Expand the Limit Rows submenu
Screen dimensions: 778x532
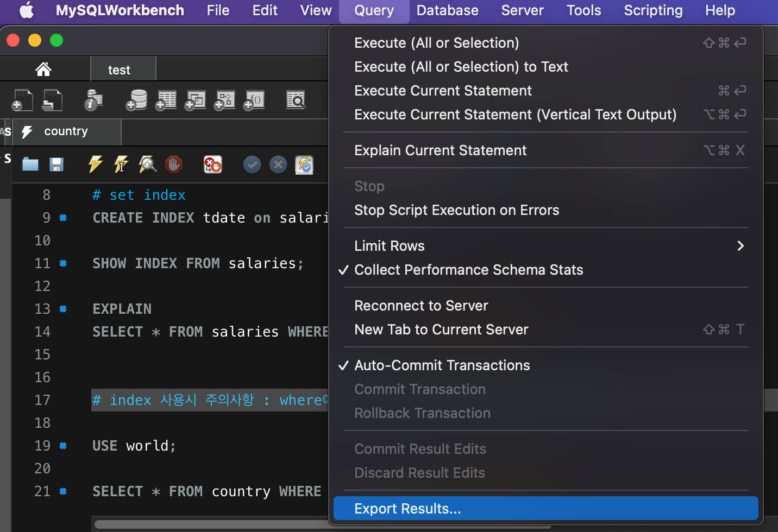(x=546, y=246)
